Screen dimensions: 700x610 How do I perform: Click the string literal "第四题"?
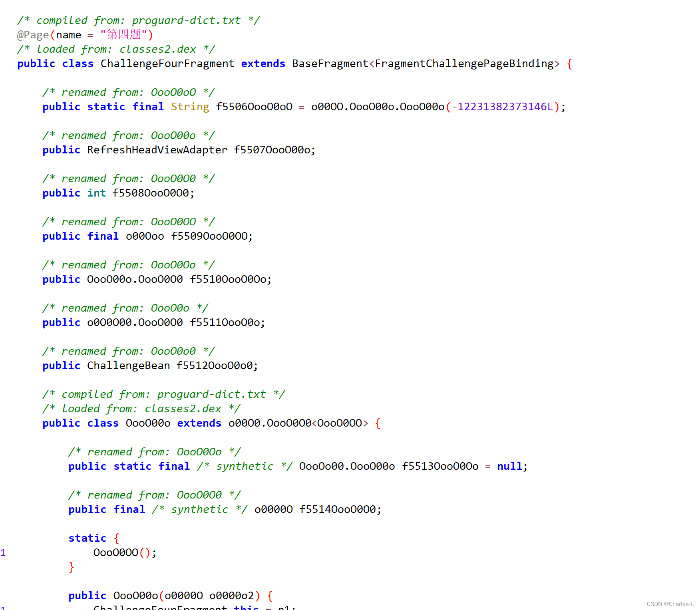point(123,35)
